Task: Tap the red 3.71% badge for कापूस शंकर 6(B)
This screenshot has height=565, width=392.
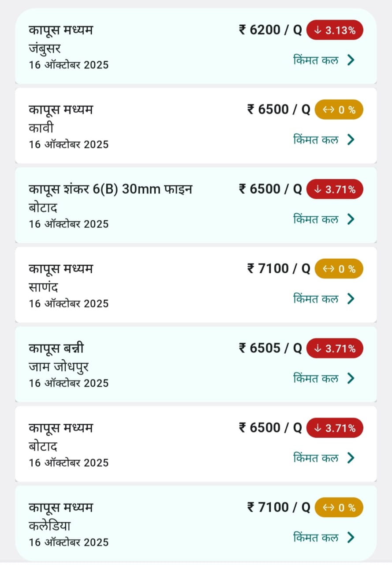Action: (335, 189)
